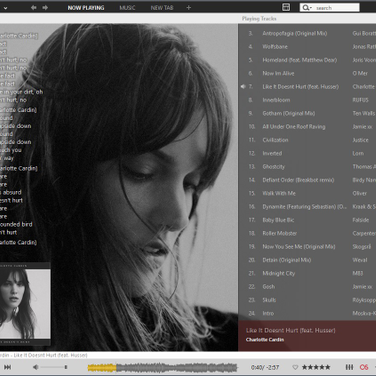Screen dimensions: 376x376
Task: Select track Innerbloom
Action: pyautogui.click(x=276, y=100)
